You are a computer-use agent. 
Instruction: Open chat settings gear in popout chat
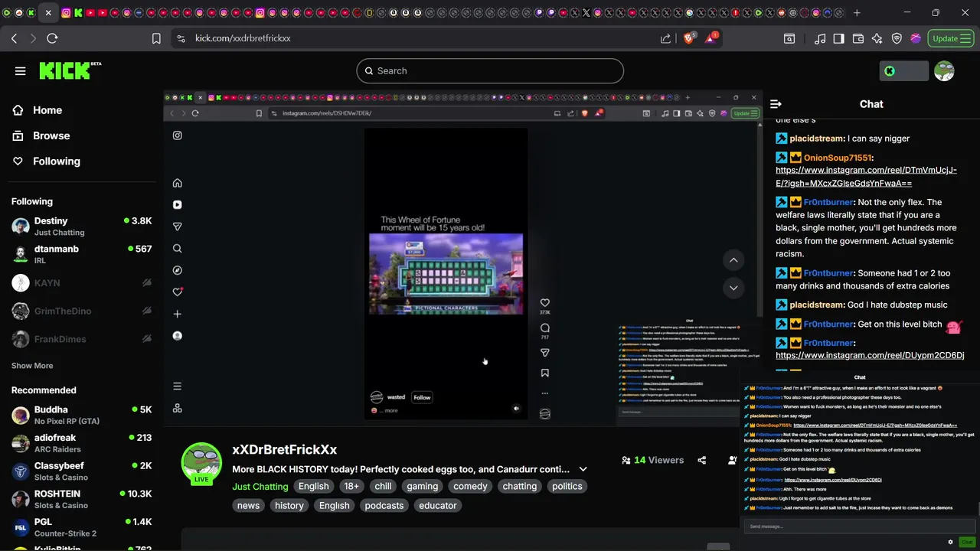click(950, 542)
